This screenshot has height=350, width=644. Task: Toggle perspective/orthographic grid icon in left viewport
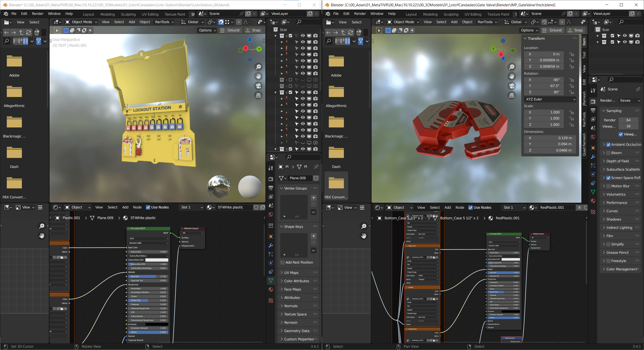(258, 95)
